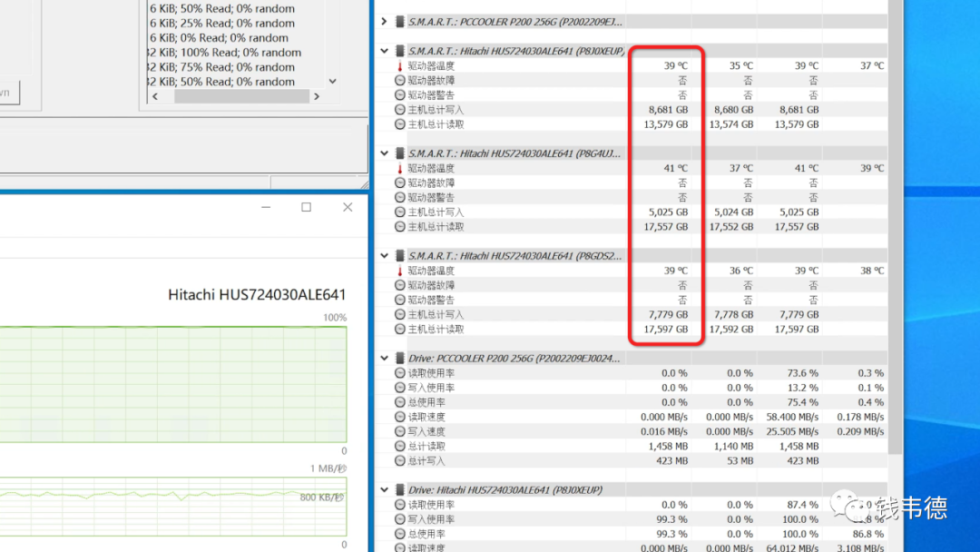Click drive icon beside S.M.A.R.T. Hitachi P8J0XEUP header
The height and width of the screenshot is (552, 980).
[x=400, y=51]
